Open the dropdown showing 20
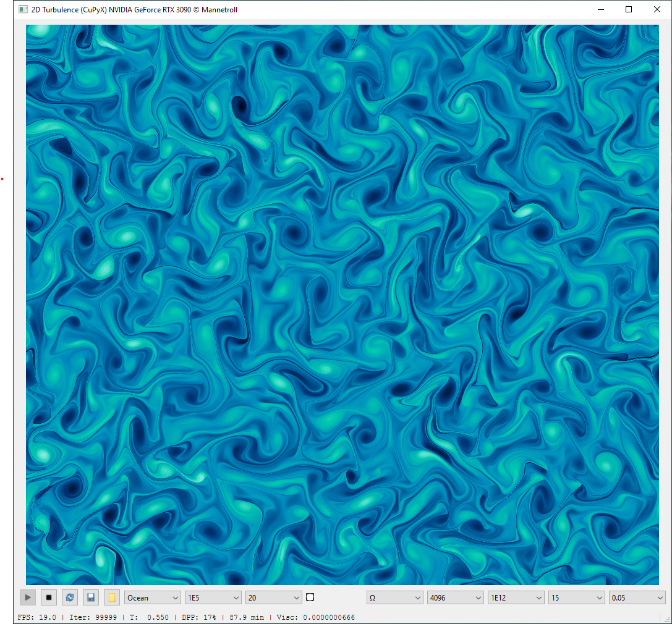 click(x=273, y=597)
